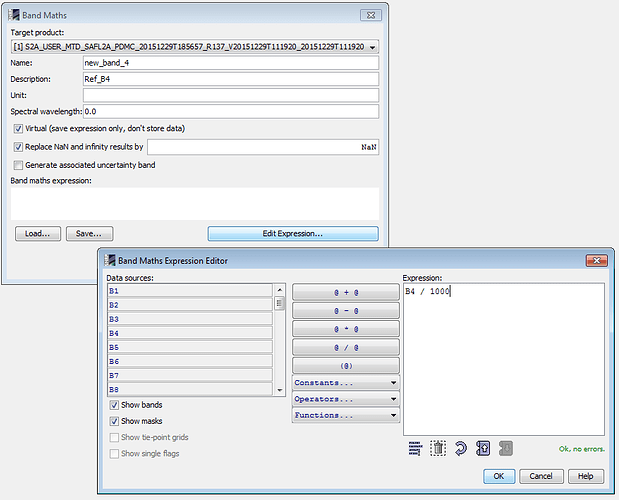The width and height of the screenshot is (619, 500).
Task: Select B5 in Data sources
Action: click(x=190, y=347)
